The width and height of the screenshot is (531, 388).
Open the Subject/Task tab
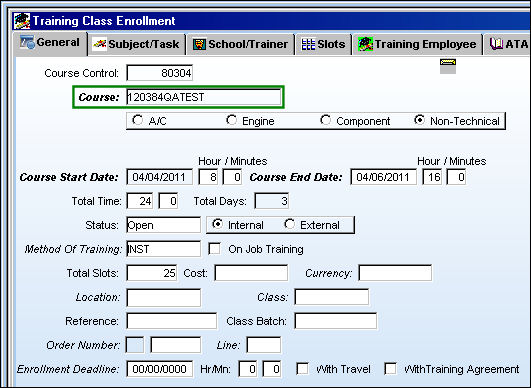click(x=137, y=44)
